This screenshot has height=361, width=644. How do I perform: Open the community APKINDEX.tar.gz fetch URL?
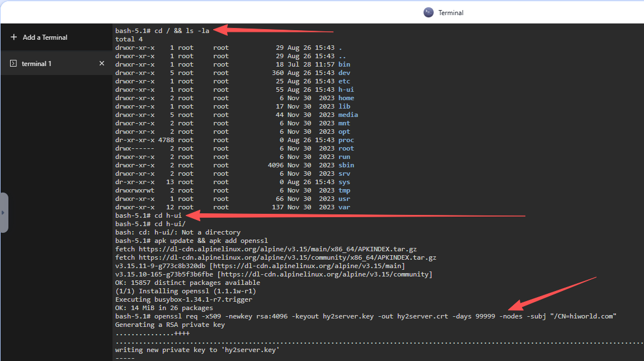(x=286, y=257)
